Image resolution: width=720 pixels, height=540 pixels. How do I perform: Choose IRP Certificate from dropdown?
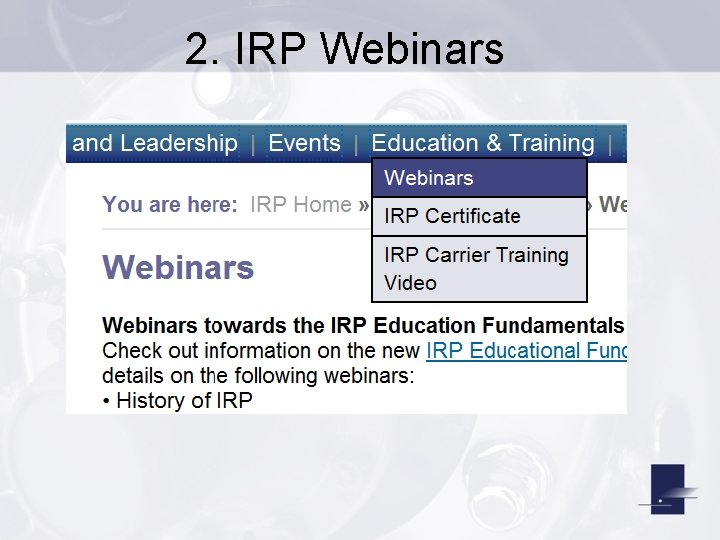point(479,216)
